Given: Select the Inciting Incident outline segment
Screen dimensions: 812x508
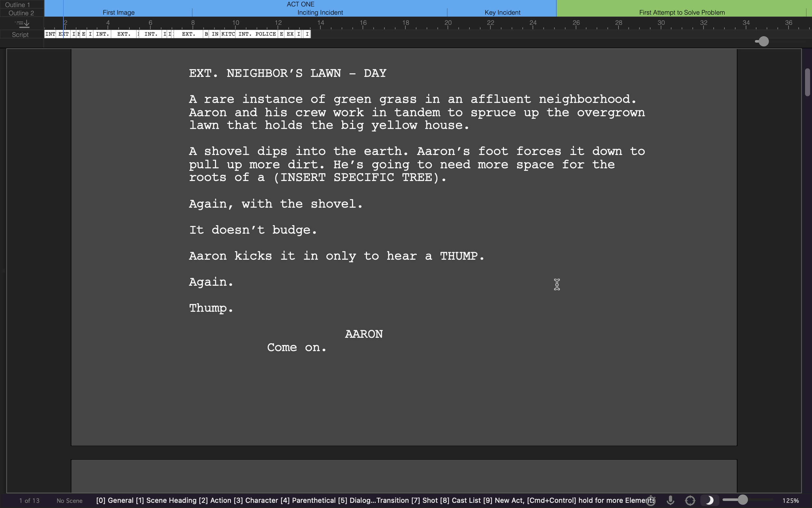Looking at the screenshot, I should 320,12.
